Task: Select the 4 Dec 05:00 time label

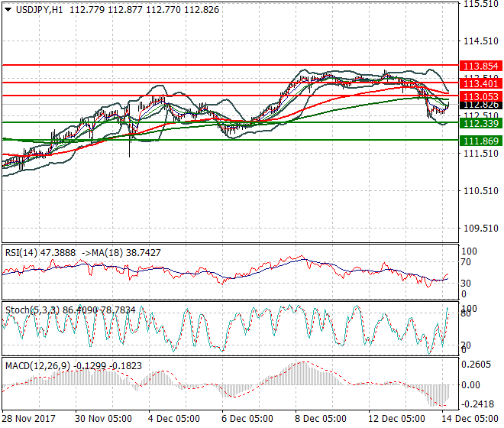Action: click(174, 419)
